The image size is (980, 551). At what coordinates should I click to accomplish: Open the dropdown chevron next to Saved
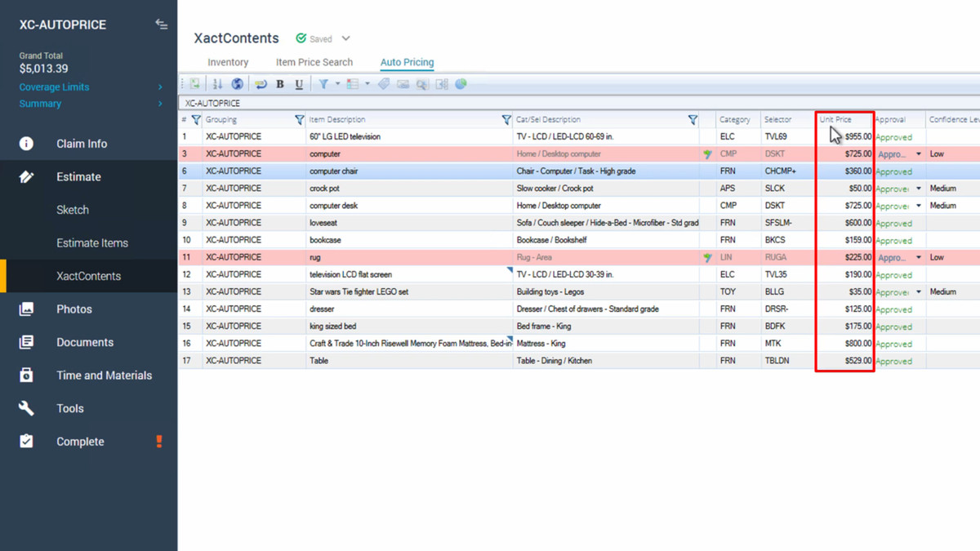[x=345, y=38]
